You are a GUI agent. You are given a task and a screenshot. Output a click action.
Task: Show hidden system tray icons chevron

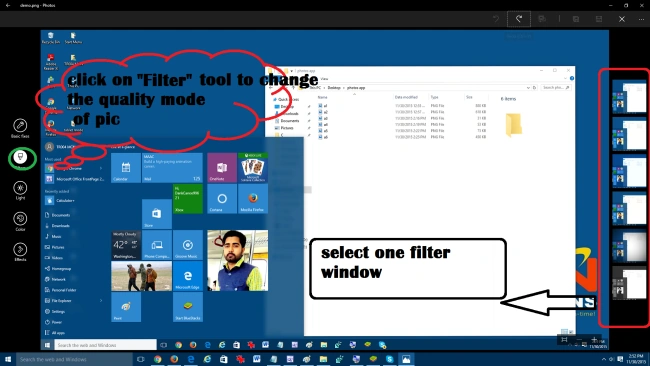pyautogui.click(x=604, y=359)
